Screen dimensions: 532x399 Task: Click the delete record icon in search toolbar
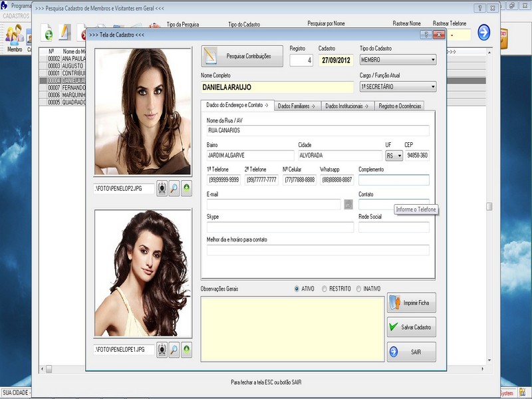(x=82, y=33)
